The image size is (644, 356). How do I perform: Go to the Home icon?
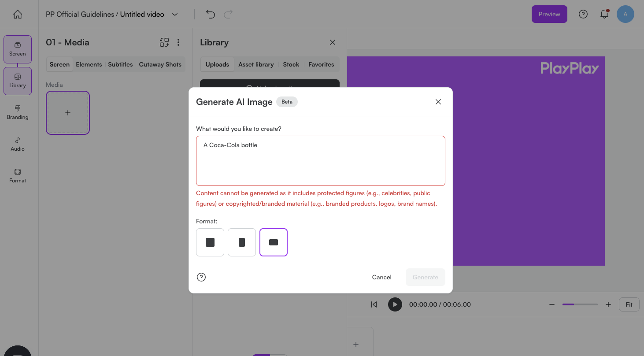tap(18, 14)
